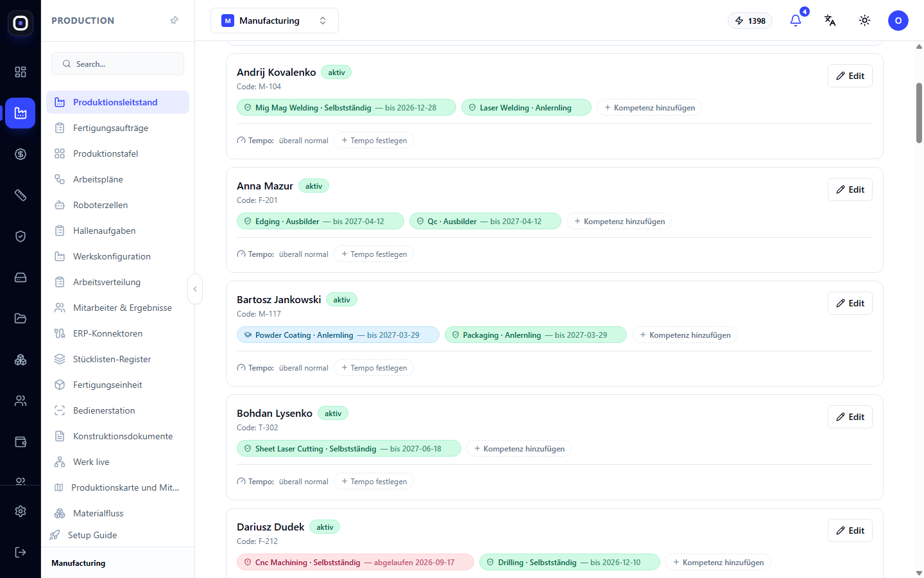Open settings gear in left rail
This screenshot has width=924, height=578.
tap(21, 511)
